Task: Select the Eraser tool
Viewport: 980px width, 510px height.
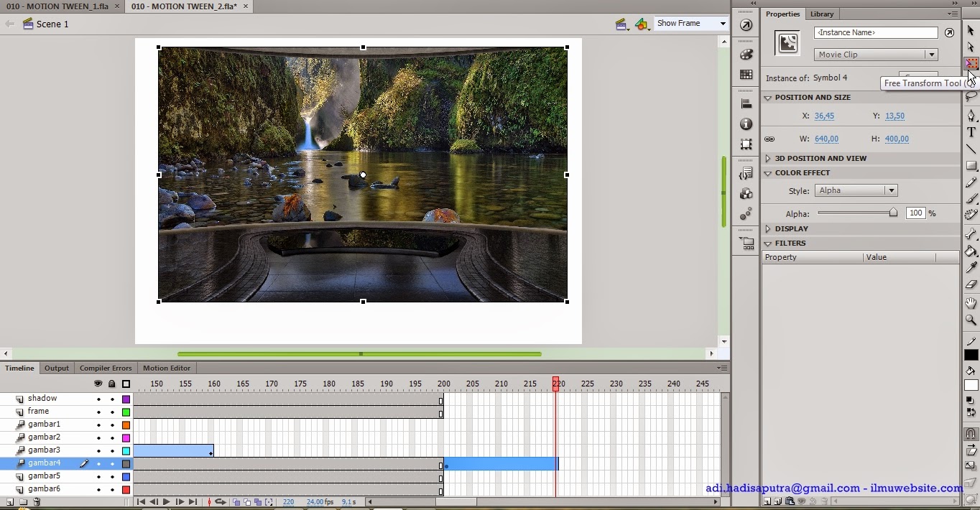Action: (971, 284)
